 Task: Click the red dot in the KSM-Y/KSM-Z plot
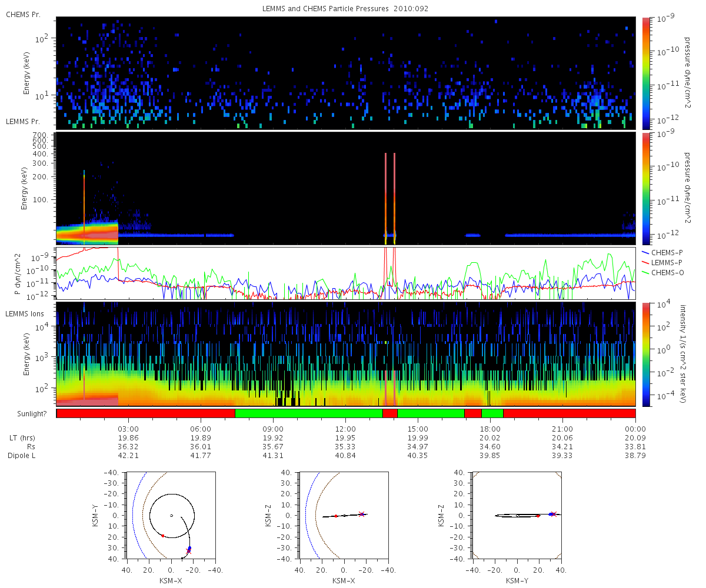pyautogui.click(x=538, y=516)
